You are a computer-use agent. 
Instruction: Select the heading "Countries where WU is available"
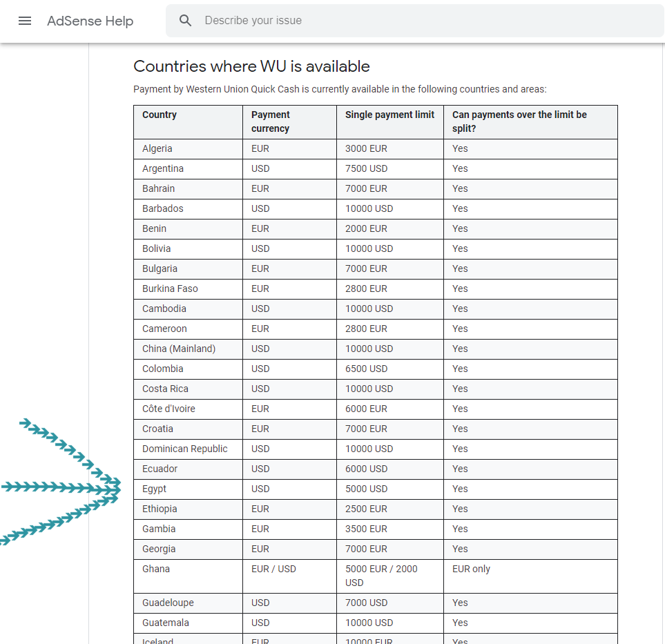(x=251, y=66)
